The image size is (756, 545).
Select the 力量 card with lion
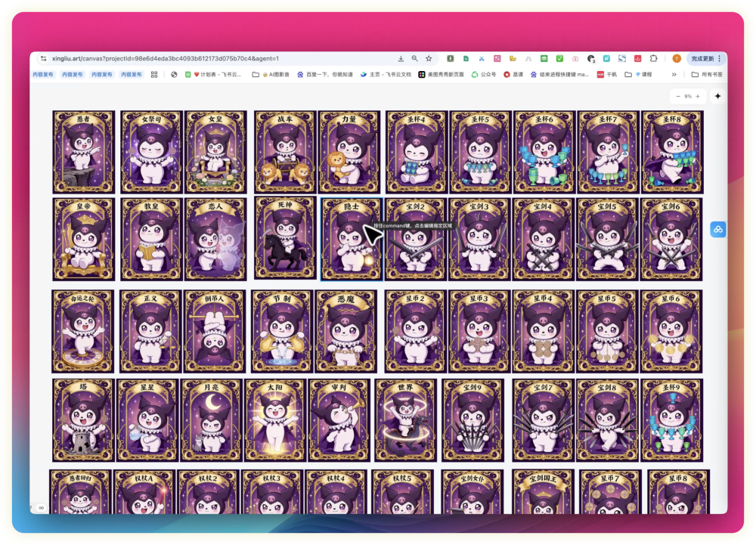coord(349,152)
